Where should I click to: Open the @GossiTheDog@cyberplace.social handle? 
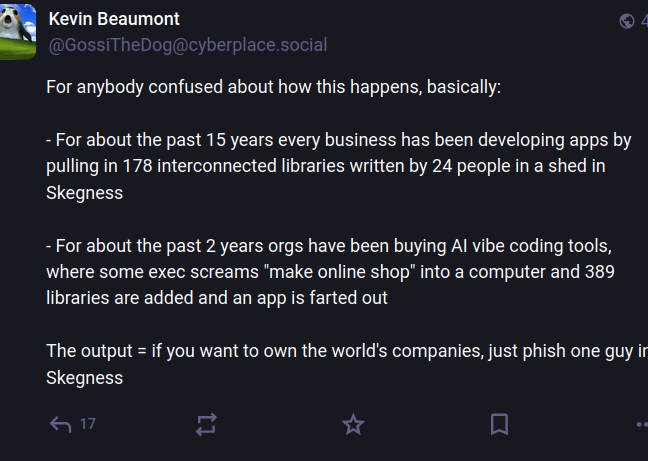(x=187, y=45)
